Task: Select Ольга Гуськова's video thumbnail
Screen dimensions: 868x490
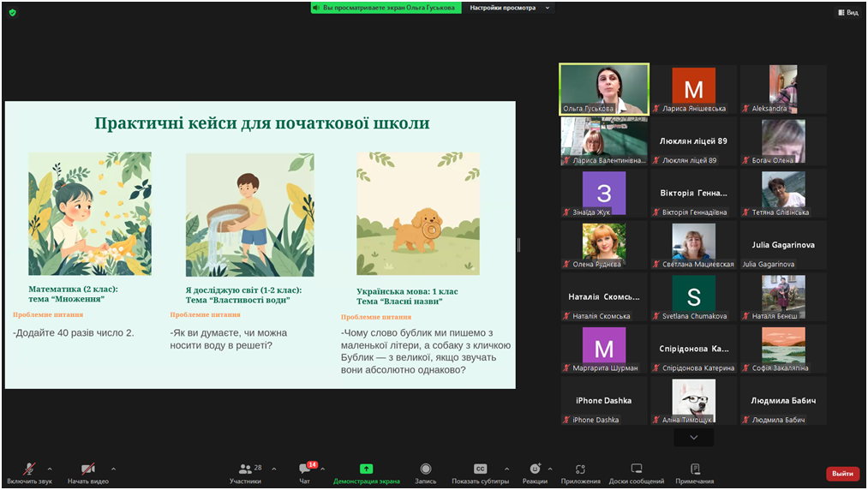Action: (x=604, y=89)
